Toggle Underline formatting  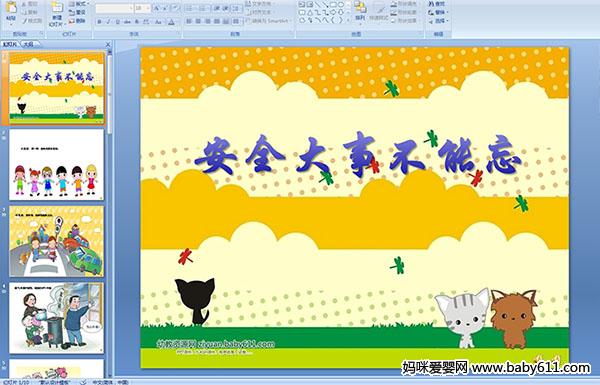tap(117, 22)
